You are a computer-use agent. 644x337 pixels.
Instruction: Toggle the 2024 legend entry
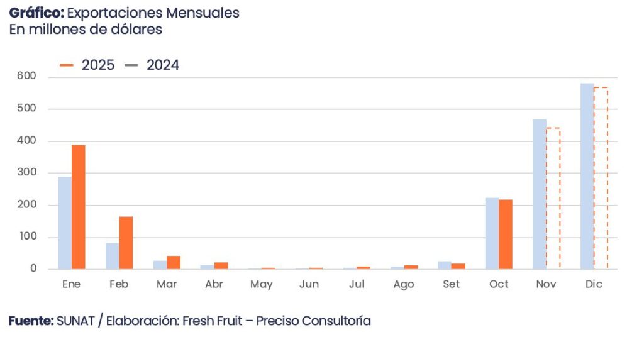(x=163, y=65)
